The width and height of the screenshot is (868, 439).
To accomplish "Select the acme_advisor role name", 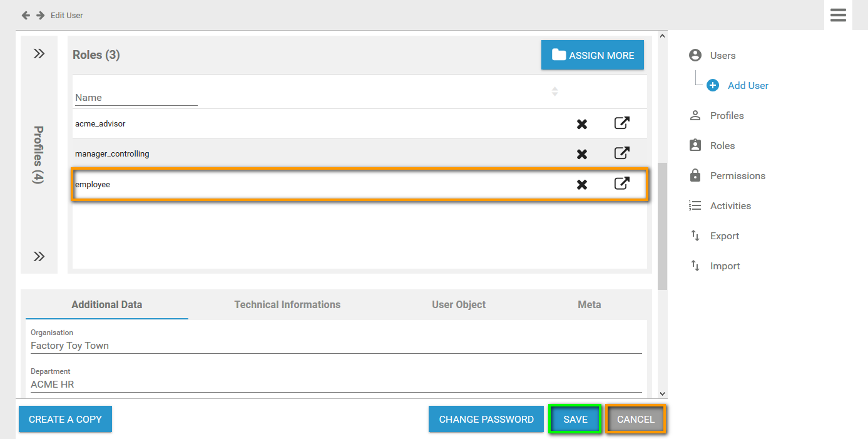I will (100, 124).
